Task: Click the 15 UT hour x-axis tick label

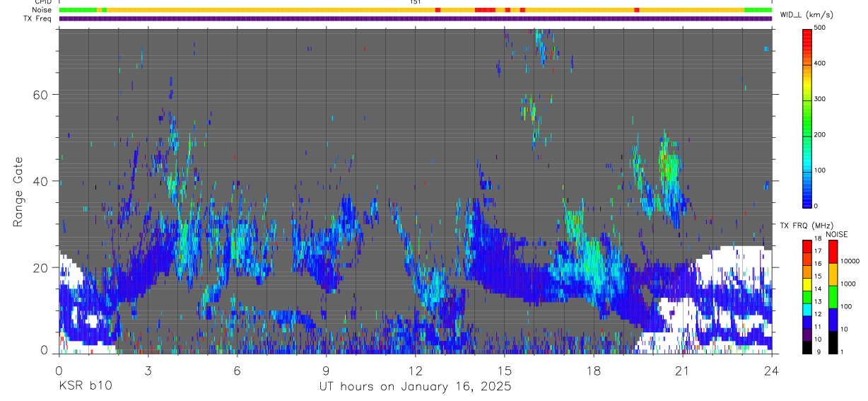Action: [x=504, y=370]
